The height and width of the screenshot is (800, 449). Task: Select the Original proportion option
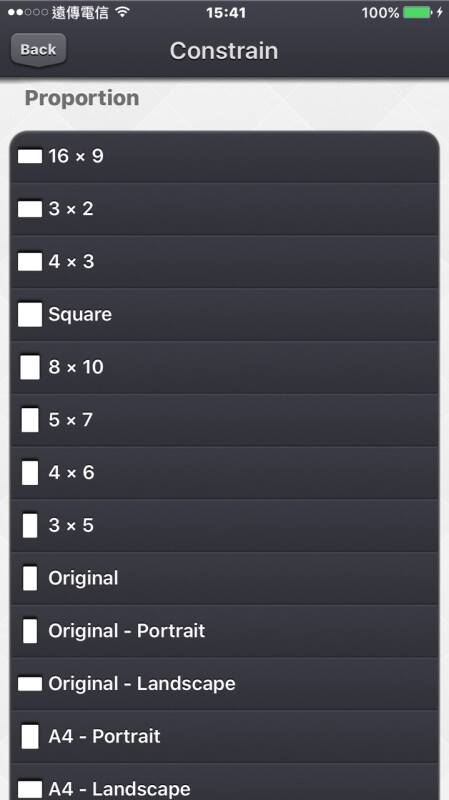click(224, 578)
